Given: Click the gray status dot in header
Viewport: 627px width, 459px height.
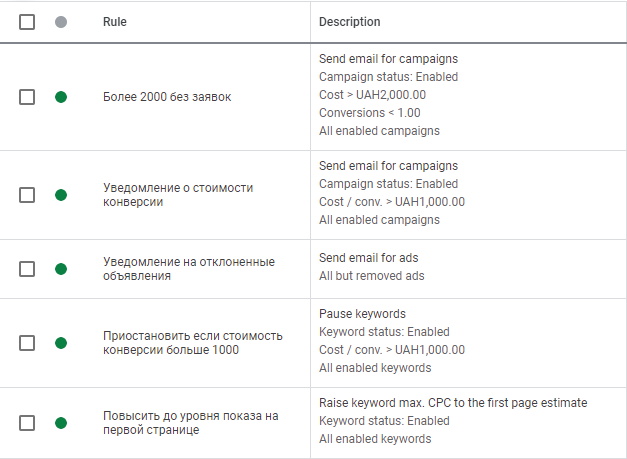Looking at the screenshot, I should (61, 22).
